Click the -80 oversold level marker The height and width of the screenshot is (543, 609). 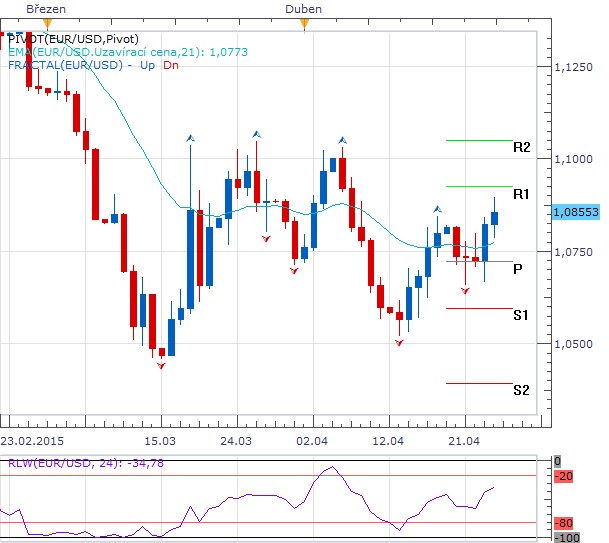coord(564,523)
